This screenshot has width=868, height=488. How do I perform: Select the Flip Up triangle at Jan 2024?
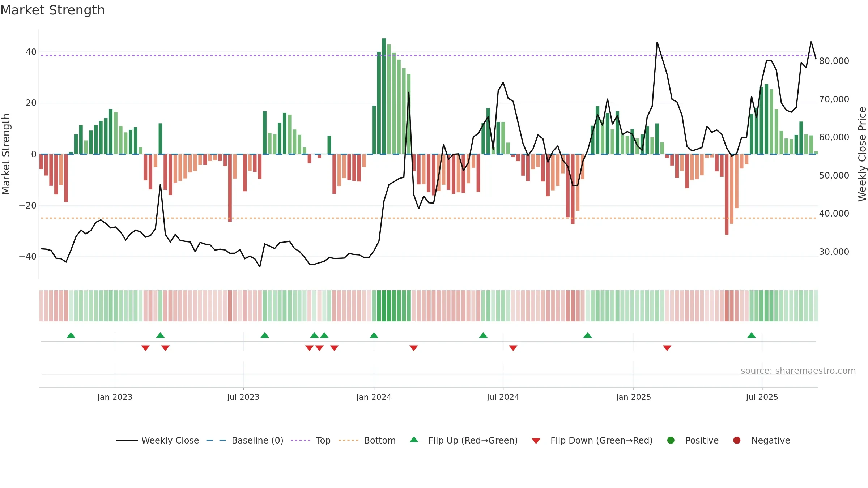click(374, 335)
